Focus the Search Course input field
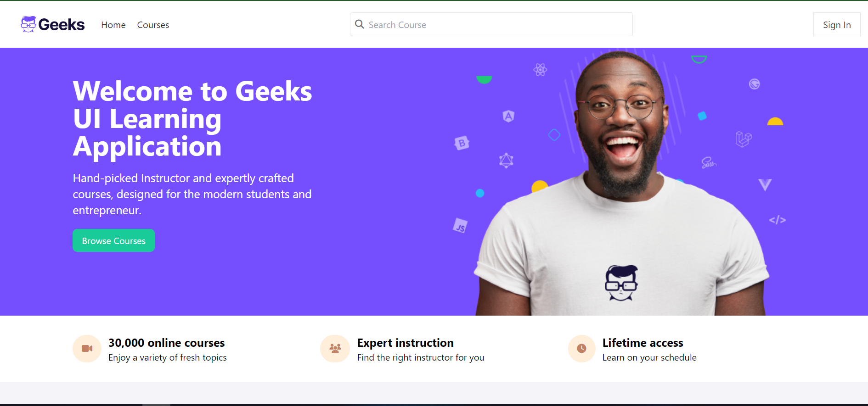The width and height of the screenshot is (868, 406). pyautogui.click(x=491, y=24)
